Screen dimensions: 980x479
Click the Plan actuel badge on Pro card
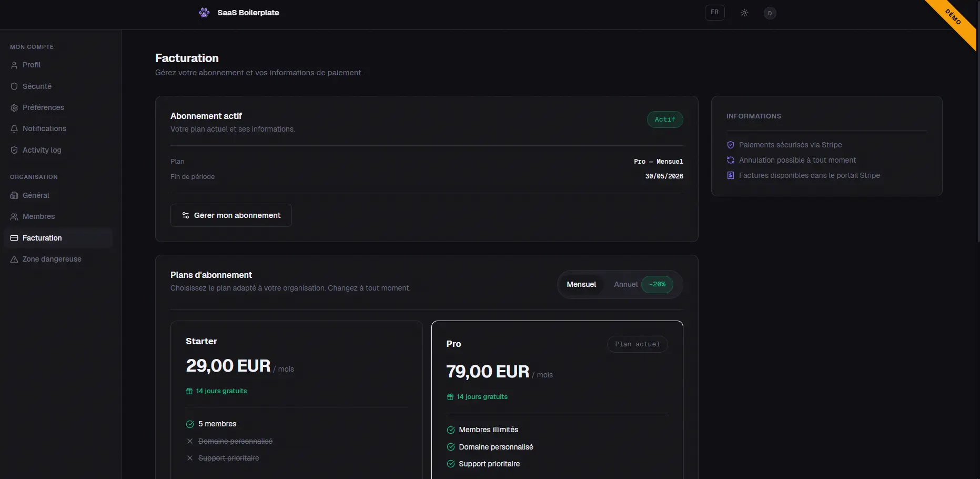[x=637, y=344]
